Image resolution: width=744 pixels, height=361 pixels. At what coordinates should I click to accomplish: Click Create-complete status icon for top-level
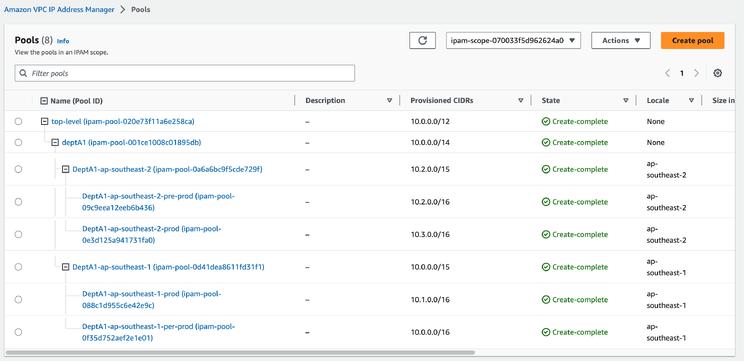[546, 121]
